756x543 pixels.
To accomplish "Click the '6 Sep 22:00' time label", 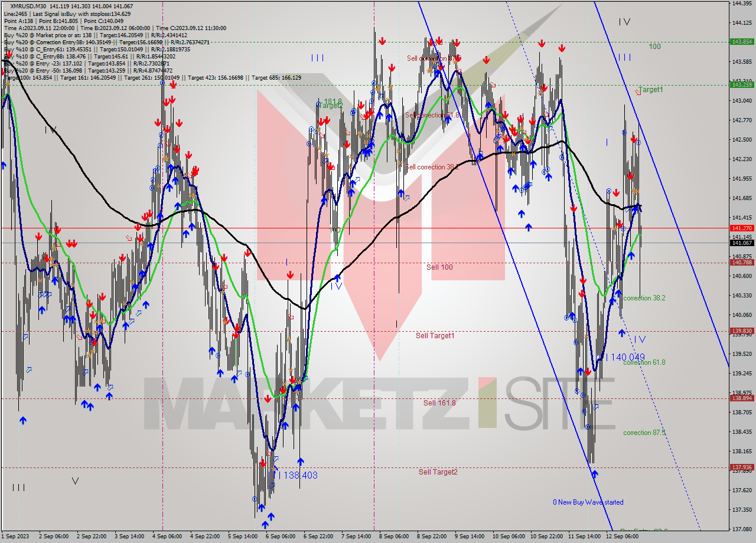I will tap(318, 537).
